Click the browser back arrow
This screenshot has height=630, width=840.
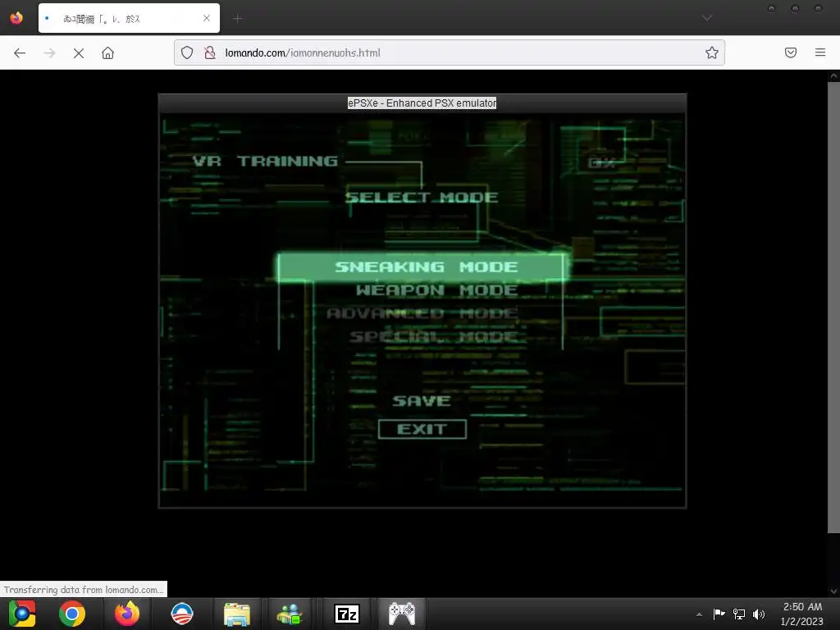[20, 52]
